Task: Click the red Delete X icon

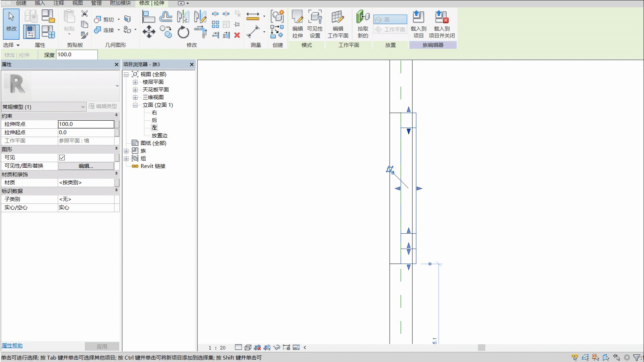Action: point(237,35)
